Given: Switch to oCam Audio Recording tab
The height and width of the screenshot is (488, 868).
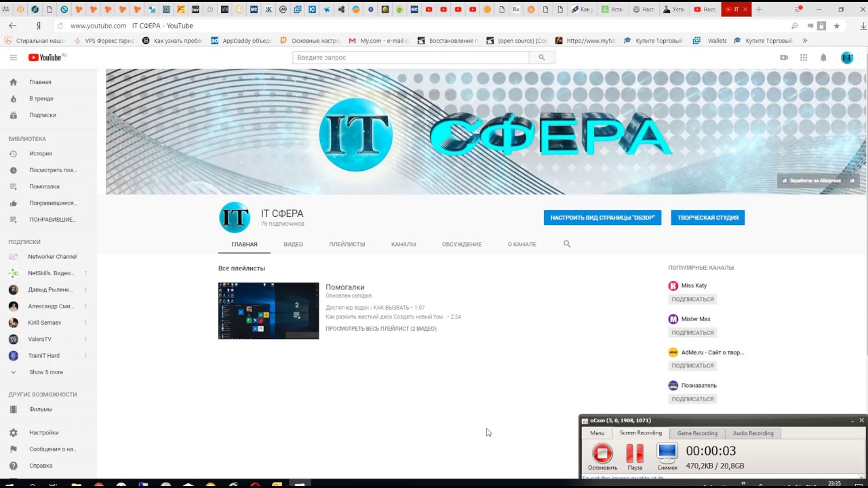Looking at the screenshot, I should [753, 433].
